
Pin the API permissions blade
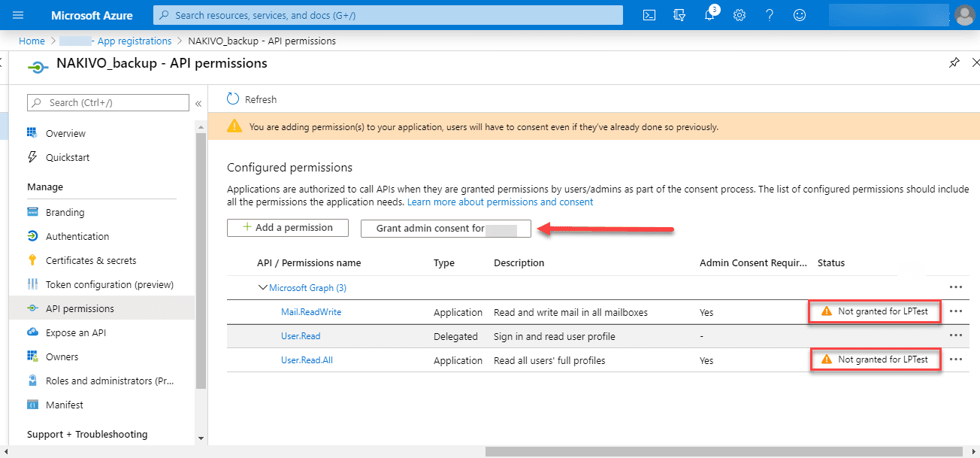[954, 63]
